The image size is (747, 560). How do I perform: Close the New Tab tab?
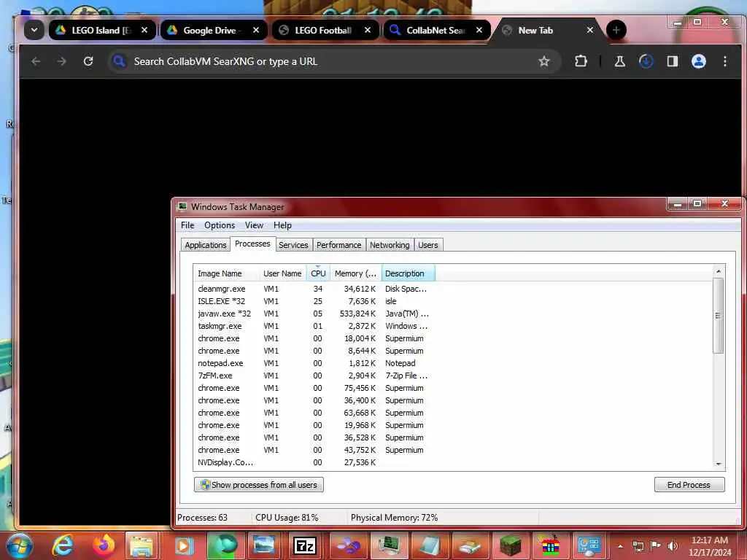tap(589, 30)
